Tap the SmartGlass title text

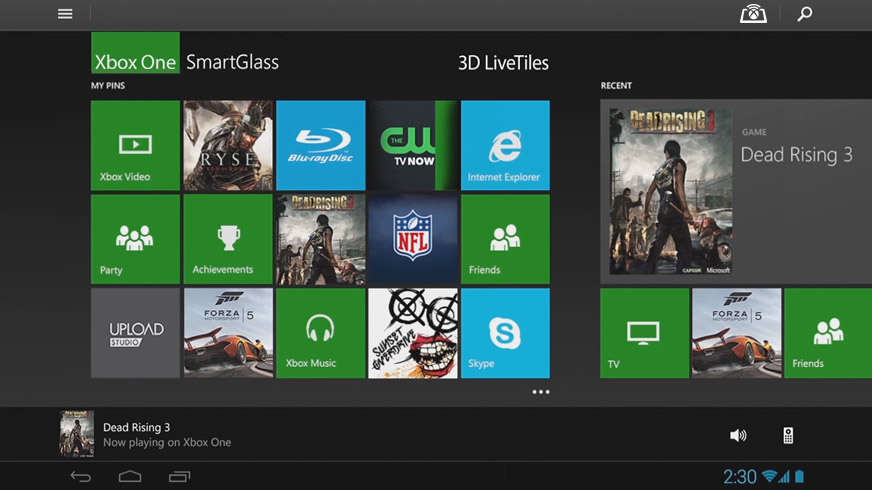pos(232,62)
